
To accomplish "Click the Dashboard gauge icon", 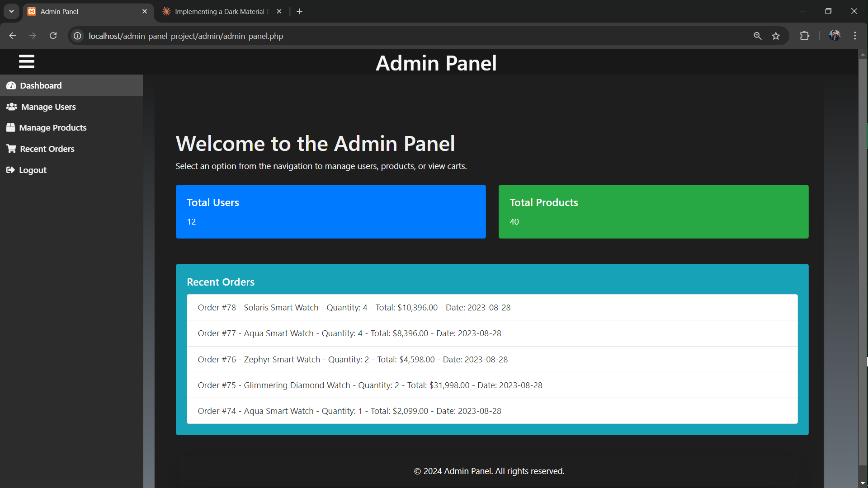I will click(11, 85).
